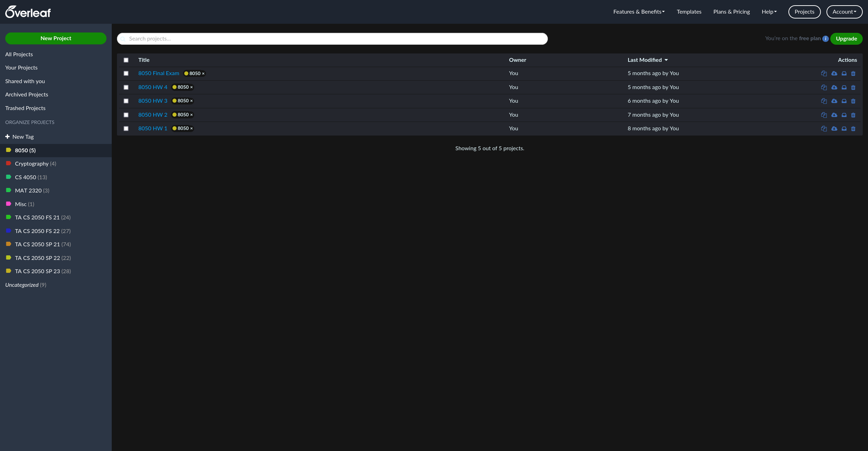Viewport: 868px width, 451px height.
Task: Open the 8050 HW 1 project link
Action: [x=153, y=129]
